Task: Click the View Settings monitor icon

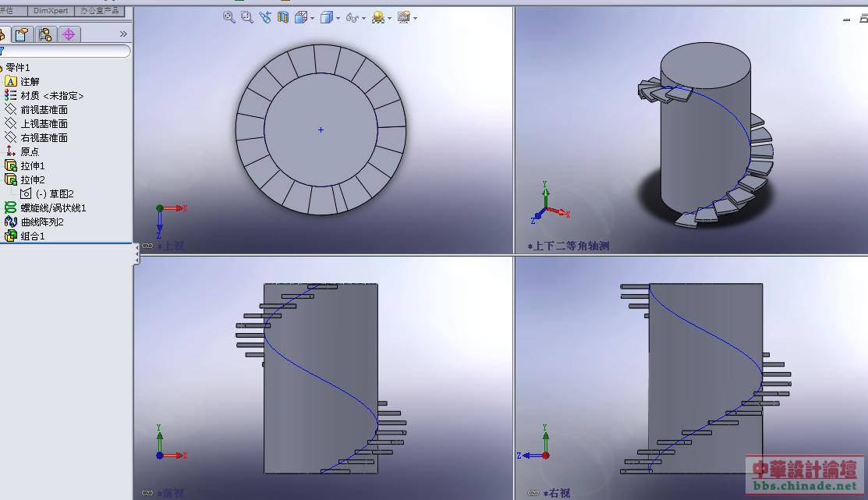Action: click(403, 17)
